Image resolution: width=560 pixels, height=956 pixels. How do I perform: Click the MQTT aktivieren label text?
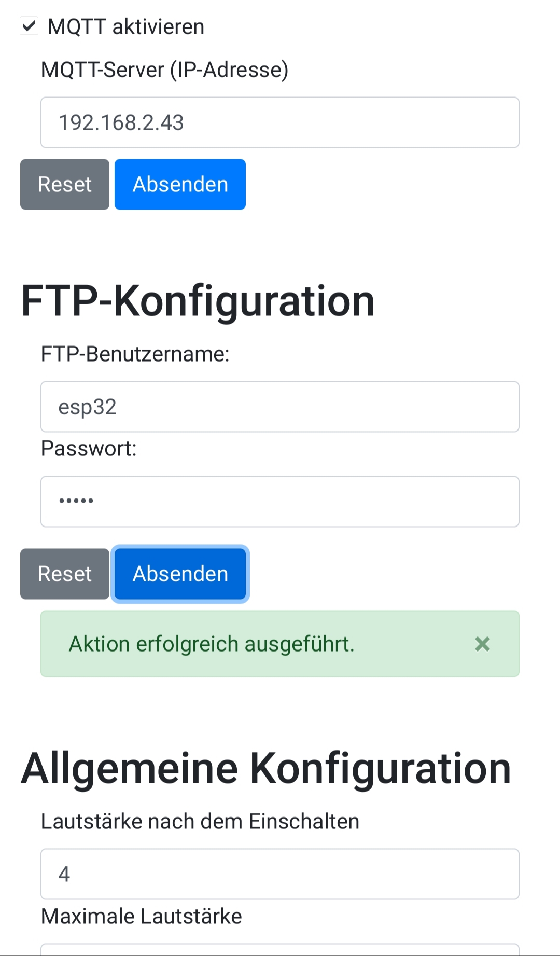126,26
